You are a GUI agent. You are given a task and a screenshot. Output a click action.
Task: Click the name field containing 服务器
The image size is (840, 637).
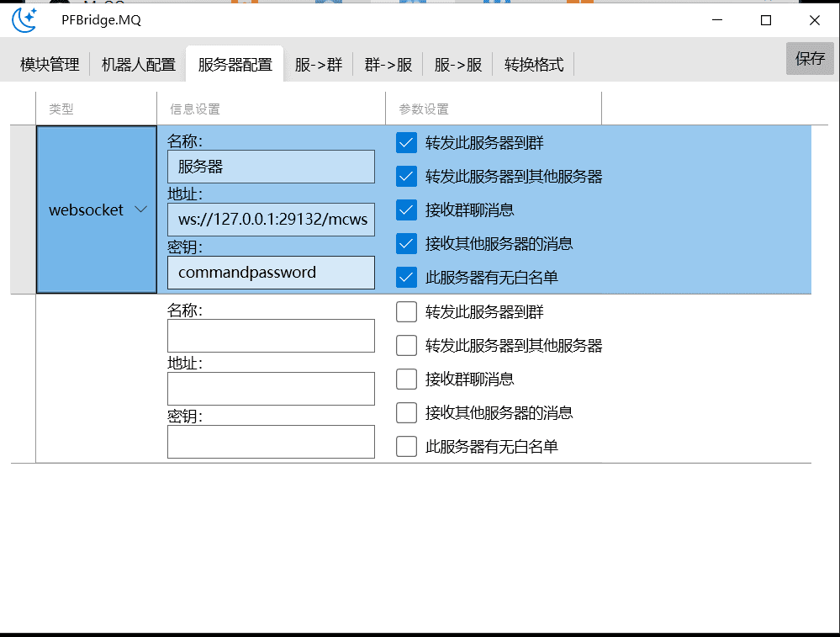coord(271,167)
